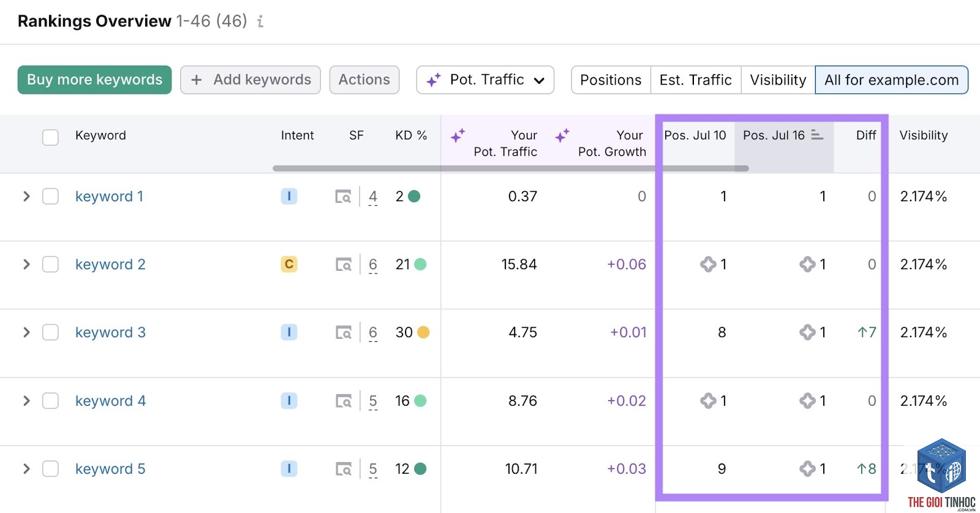
Task: Open the keyword 3 link
Action: point(110,332)
